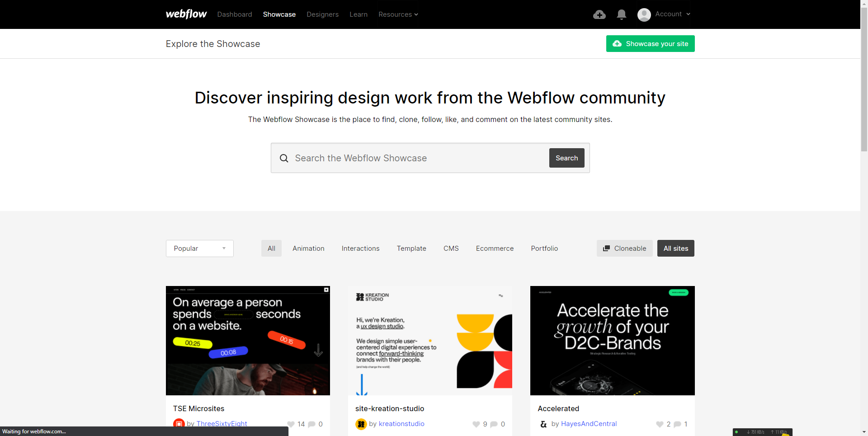Open the Resources dropdown menu
Screen dimensions: 868x436
[x=398, y=14]
